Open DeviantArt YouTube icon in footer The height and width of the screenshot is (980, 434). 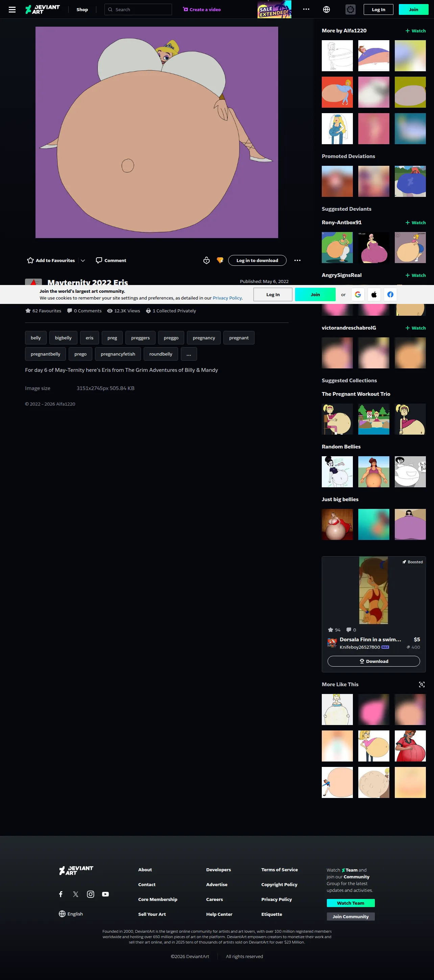[x=105, y=894]
